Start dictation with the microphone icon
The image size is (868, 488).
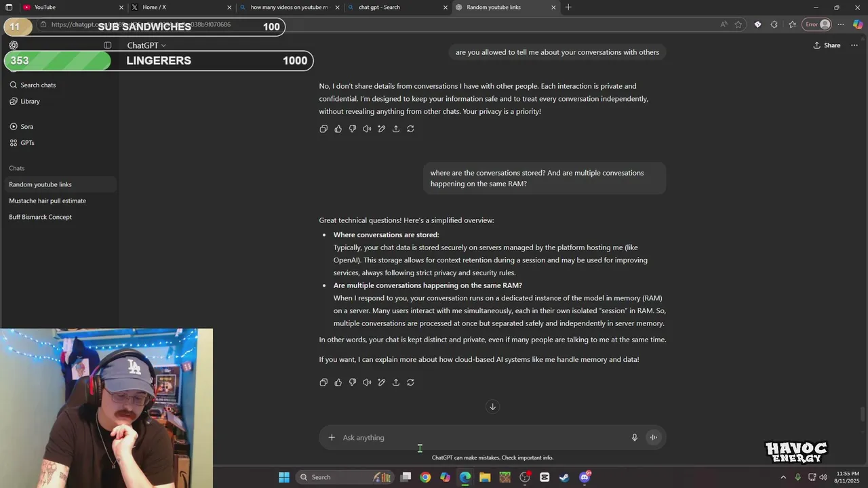pyautogui.click(x=635, y=437)
